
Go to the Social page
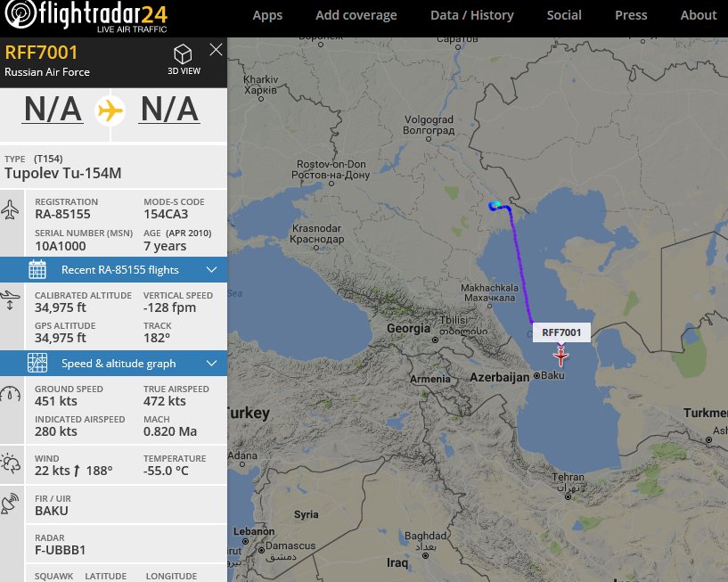click(x=564, y=15)
